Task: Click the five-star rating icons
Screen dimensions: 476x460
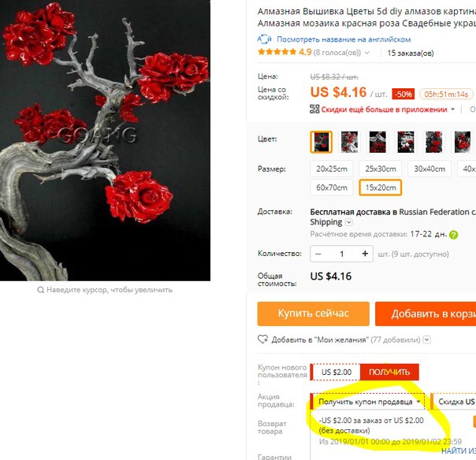Action: (277, 52)
